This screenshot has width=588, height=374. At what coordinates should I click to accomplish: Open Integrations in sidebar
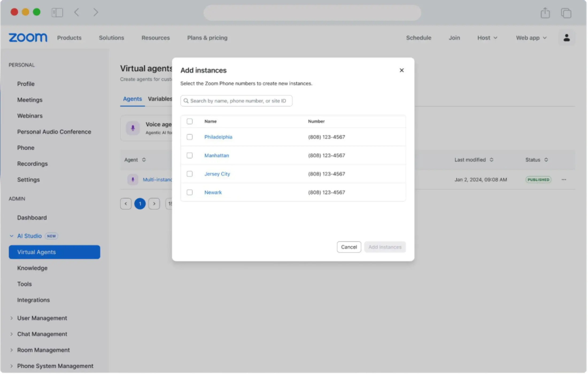pyautogui.click(x=34, y=300)
